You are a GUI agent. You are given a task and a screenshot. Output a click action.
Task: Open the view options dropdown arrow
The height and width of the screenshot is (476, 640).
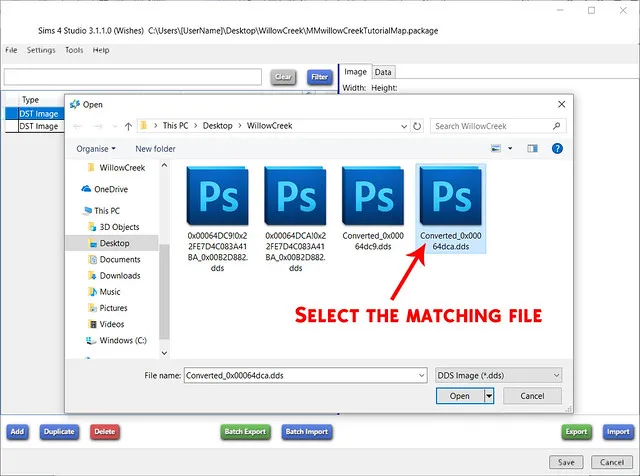(x=510, y=148)
